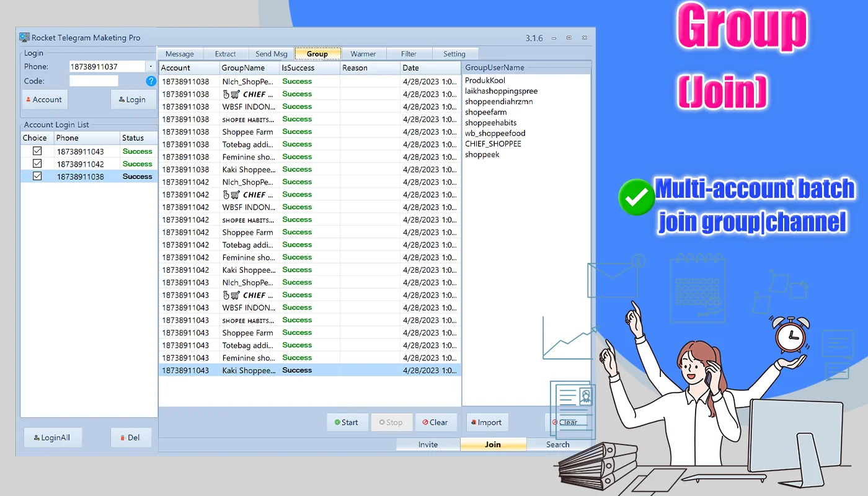
Task: Toggle checkbox for account 18738911038
Action: [x=37, y=176]
